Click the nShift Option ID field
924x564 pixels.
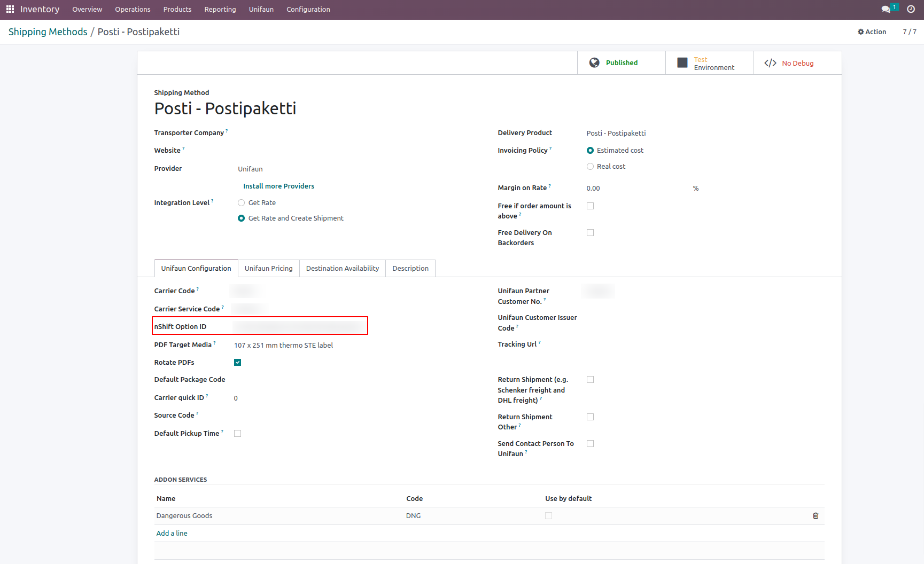pyautogui.click(x=299, y=326)
